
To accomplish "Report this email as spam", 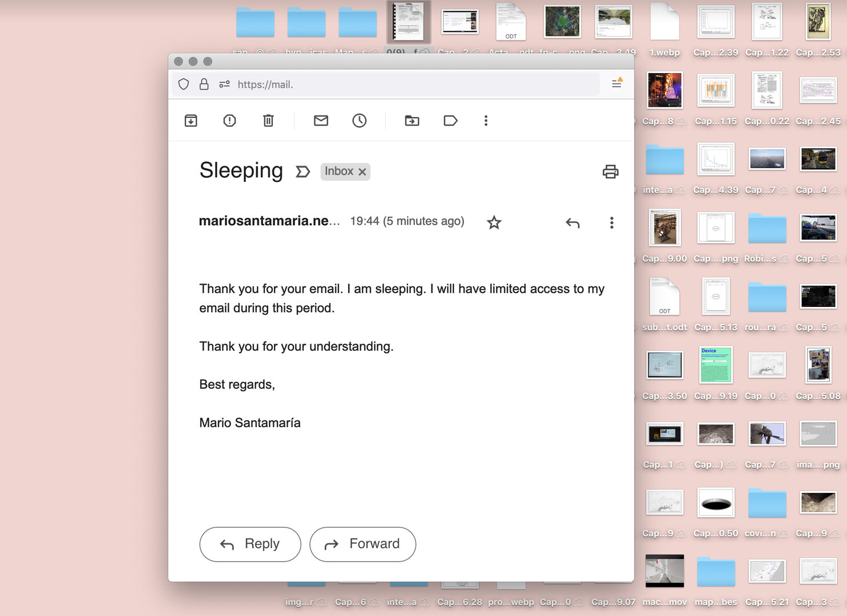I will click(229, 120).
